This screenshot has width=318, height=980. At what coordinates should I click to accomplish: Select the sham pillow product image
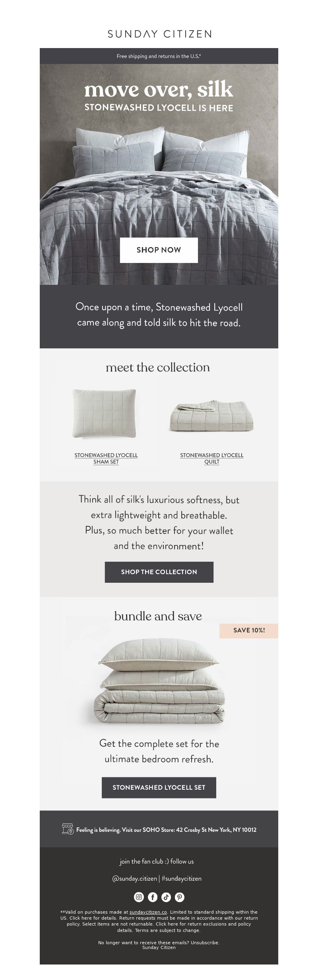(x=105, y=413)
